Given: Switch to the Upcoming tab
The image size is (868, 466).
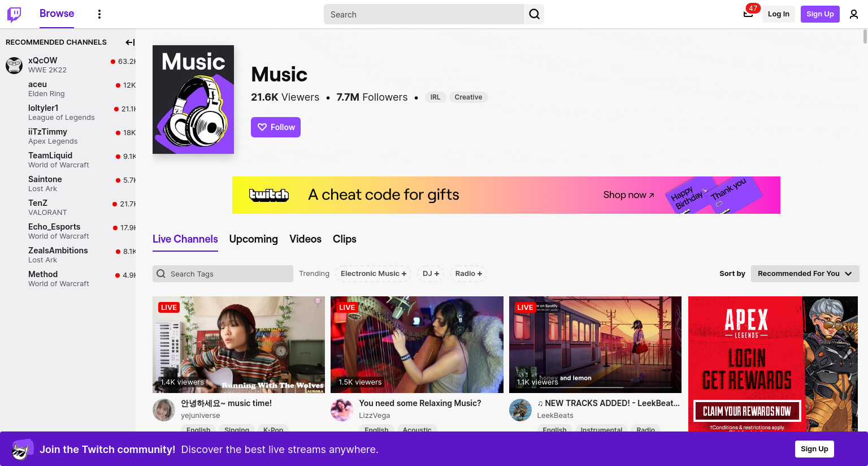Looking at the screenshot, I should [x=254, y=239].
